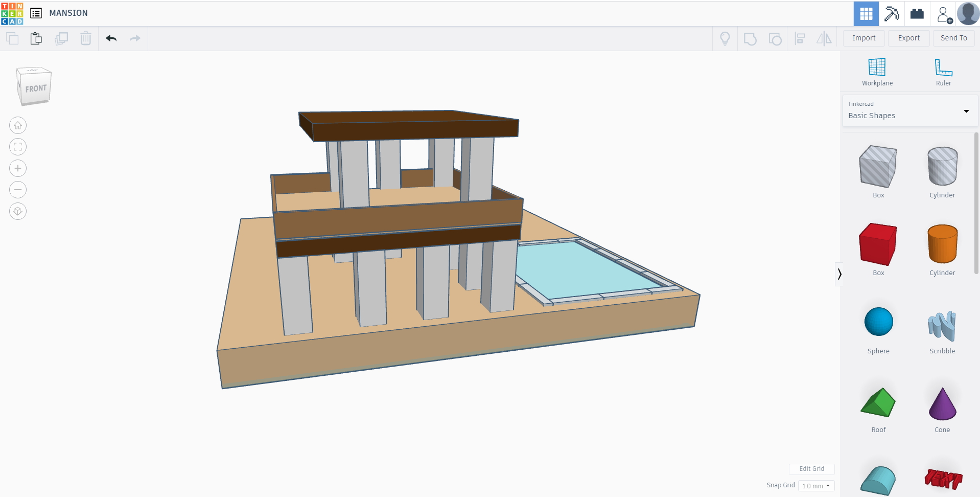Switch between orthographic and perspective view
This screenshot has height=497, width=980.
tap(18, 211)
